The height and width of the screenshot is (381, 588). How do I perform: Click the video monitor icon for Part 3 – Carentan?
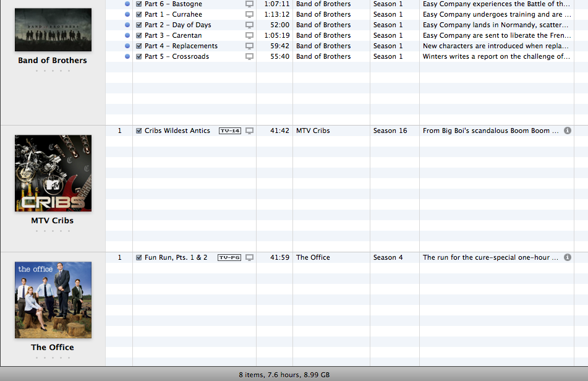coord(249,36)
